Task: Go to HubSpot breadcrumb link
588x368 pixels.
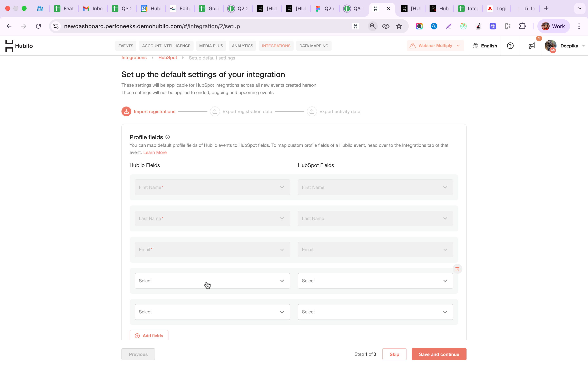Action: point(168,58)
